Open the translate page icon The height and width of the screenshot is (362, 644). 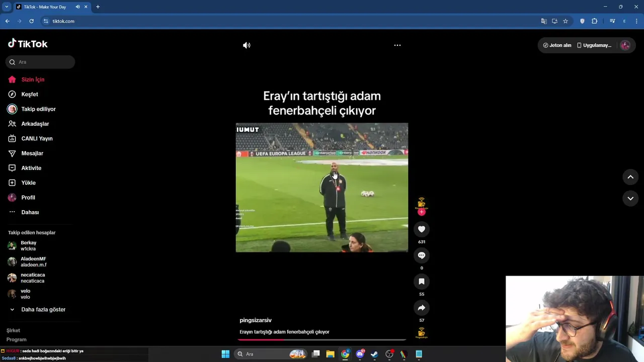[x=544, y=21]
